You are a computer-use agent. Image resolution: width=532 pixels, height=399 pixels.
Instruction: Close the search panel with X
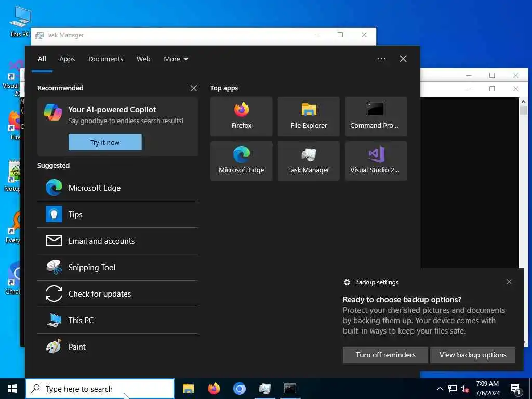[403, 59]
